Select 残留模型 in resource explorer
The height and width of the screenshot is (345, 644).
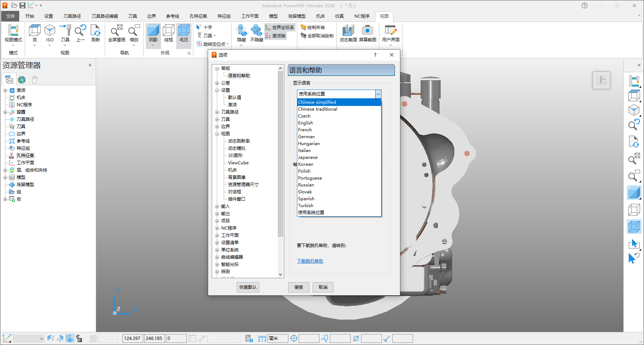coord(25,184)
